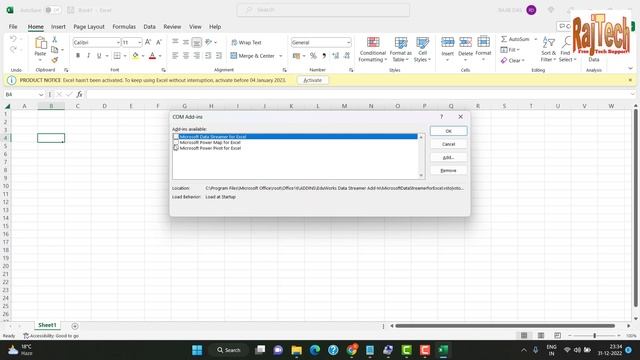The image size is (640, 360).
Task: Toggle Bold formatting
Action: pyautogui.click(x=78, y=56)
